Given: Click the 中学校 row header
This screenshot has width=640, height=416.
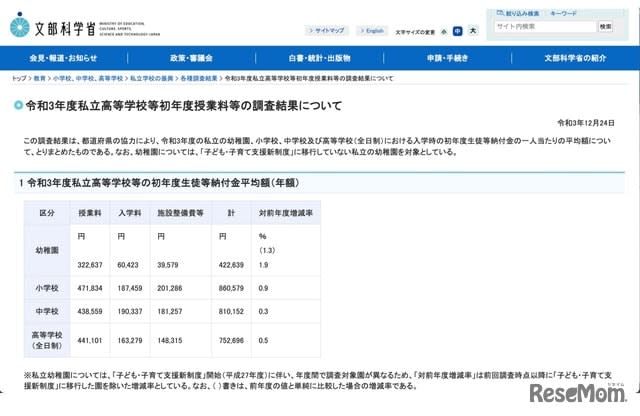Looking at the screenshot, I should [47, 311].
